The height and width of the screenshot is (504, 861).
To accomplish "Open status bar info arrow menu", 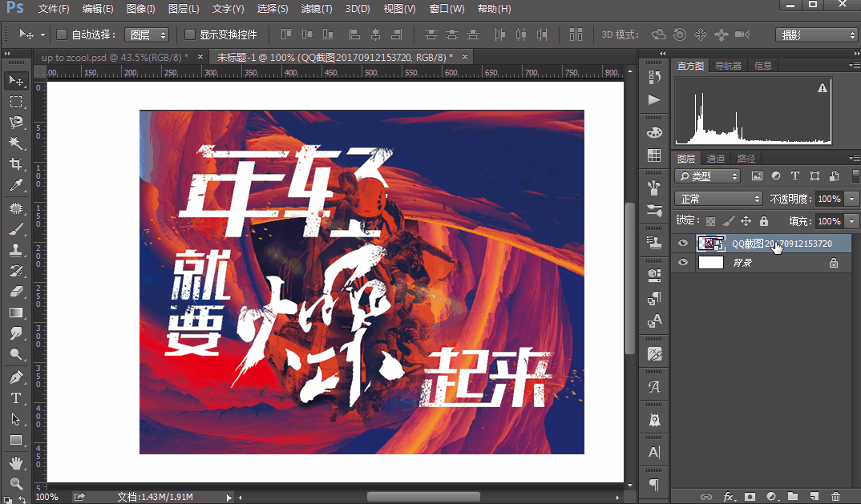I will [x=229, y=497].
